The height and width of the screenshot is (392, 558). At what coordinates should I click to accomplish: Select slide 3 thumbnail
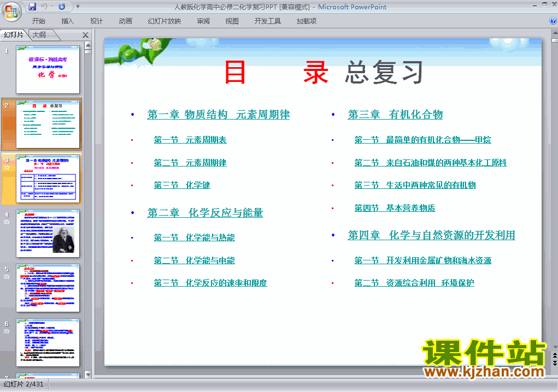tap(48, 179)
